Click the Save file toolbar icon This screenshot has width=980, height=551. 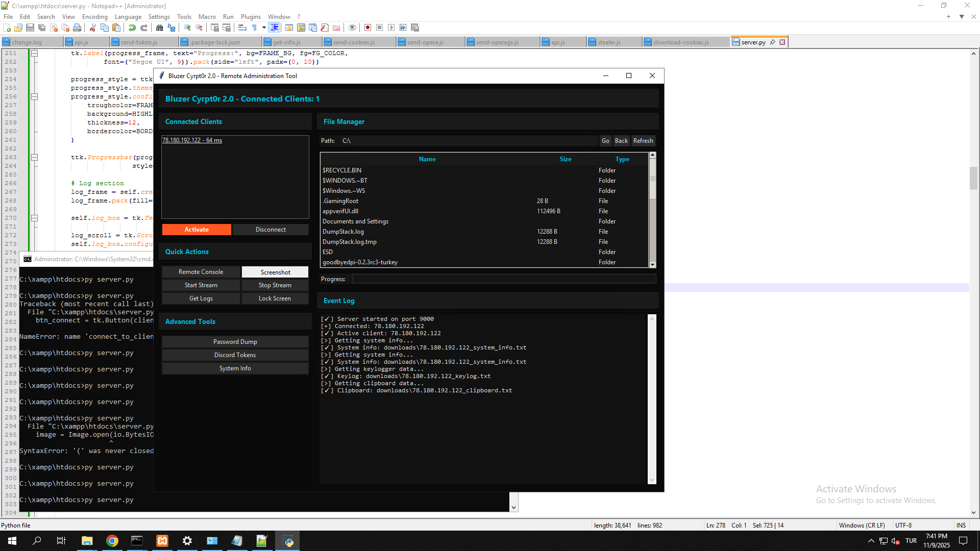point(30,28)
